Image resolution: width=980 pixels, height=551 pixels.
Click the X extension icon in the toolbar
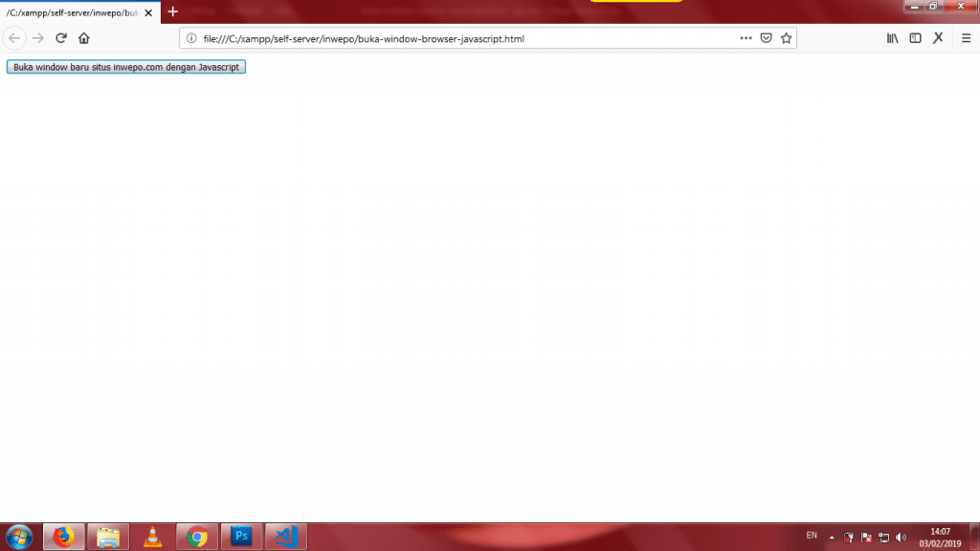click(x=938, y=38)
